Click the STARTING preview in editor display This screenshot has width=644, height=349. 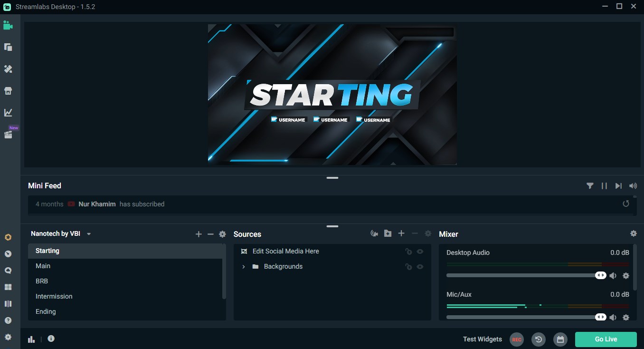[x=332, y=95]
